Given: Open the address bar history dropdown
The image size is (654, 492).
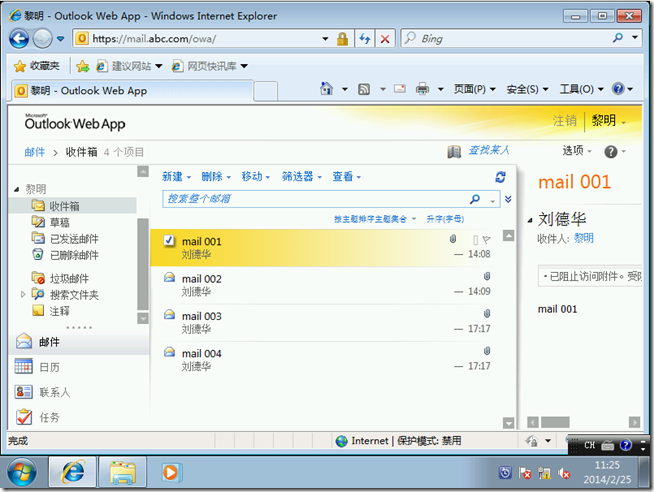Looking at the screenshot, I should (325, 39).
